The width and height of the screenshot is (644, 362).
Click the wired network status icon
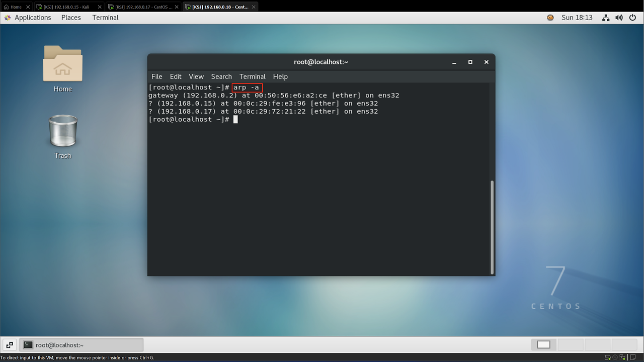(x=605, y=18)
